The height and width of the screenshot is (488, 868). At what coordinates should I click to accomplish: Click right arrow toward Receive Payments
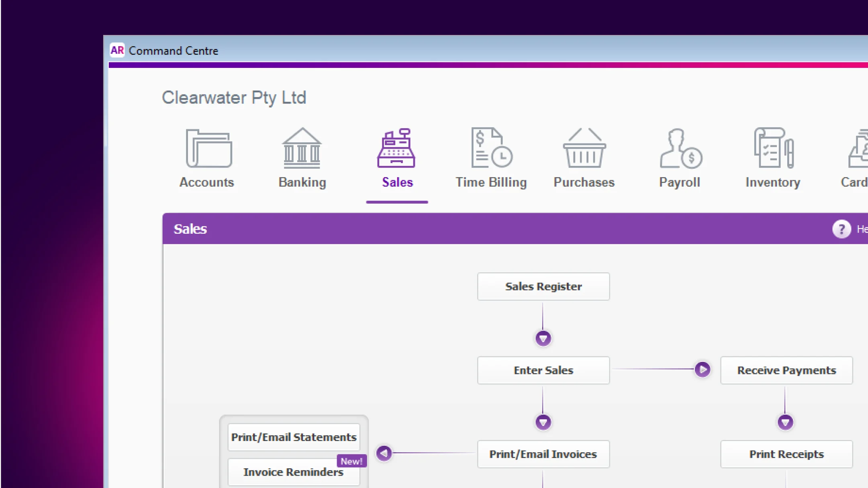(702, 370)
